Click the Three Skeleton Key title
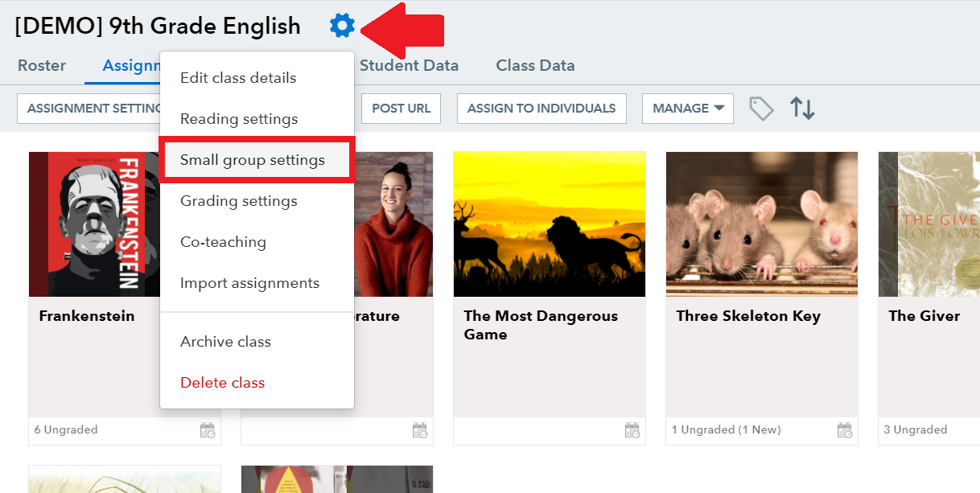 [748, 316]
